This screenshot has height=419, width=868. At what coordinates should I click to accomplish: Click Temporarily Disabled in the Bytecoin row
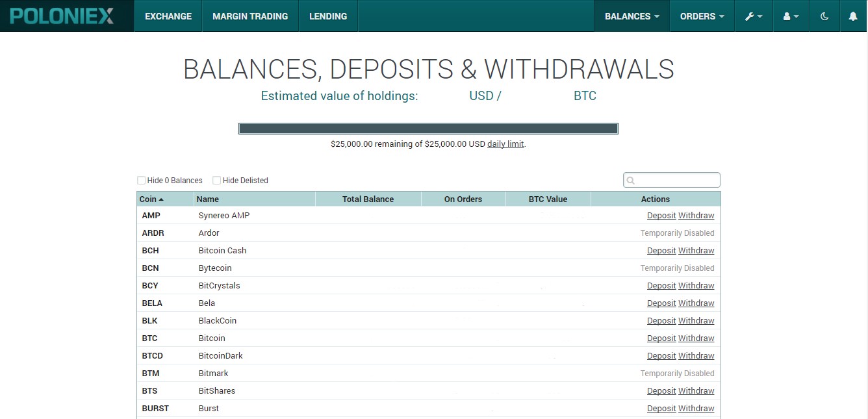pos(677,268)
